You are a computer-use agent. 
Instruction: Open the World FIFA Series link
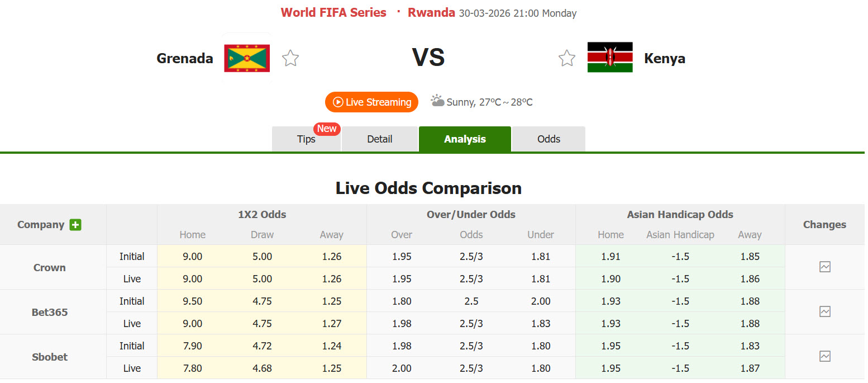click(x=333, y=12)
